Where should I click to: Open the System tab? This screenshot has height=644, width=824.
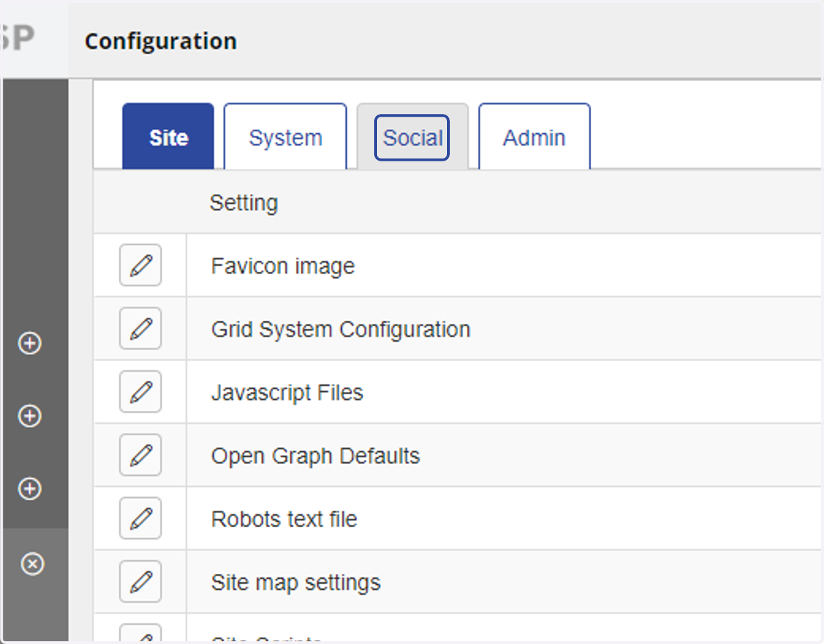[x=285, y=137]
